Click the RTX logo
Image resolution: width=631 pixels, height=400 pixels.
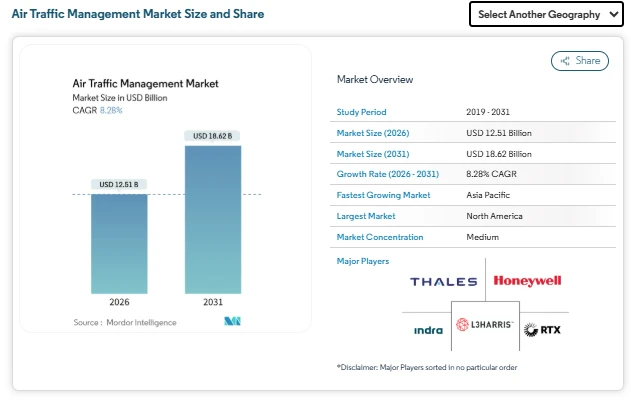(544, 329)
